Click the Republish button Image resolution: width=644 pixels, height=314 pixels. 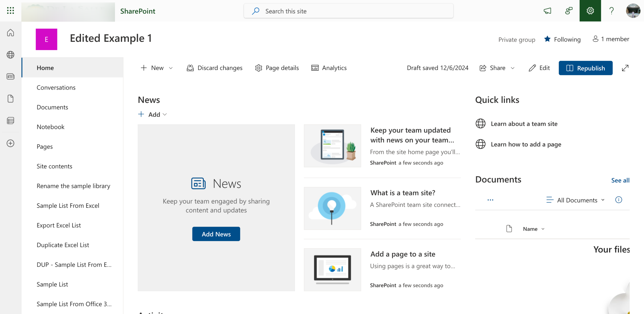pos(585,68)
